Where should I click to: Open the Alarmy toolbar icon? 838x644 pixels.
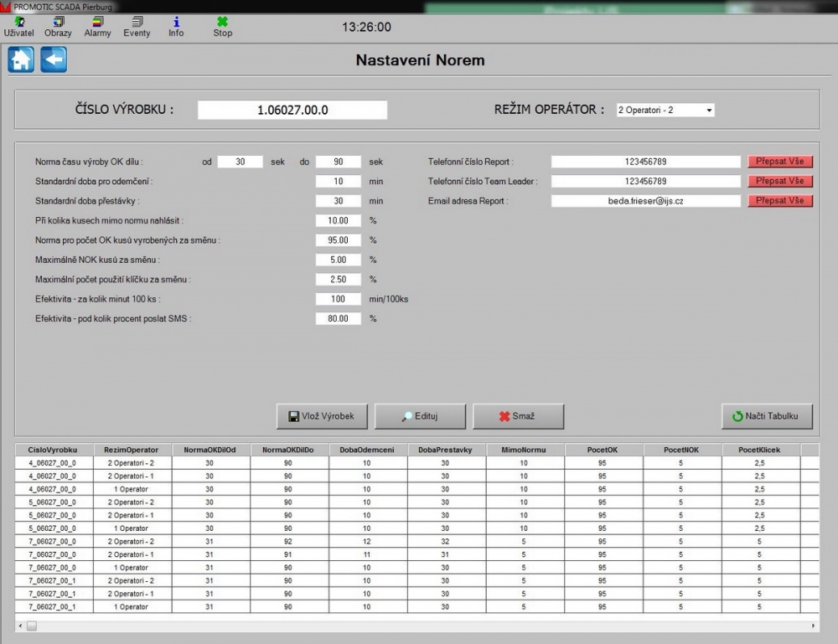pos(97,27)
